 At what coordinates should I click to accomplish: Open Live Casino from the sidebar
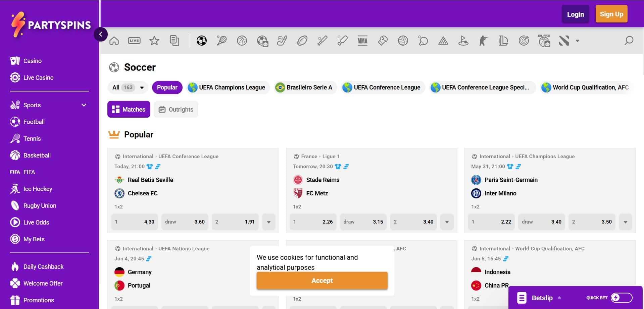click(x=32, y=77)
